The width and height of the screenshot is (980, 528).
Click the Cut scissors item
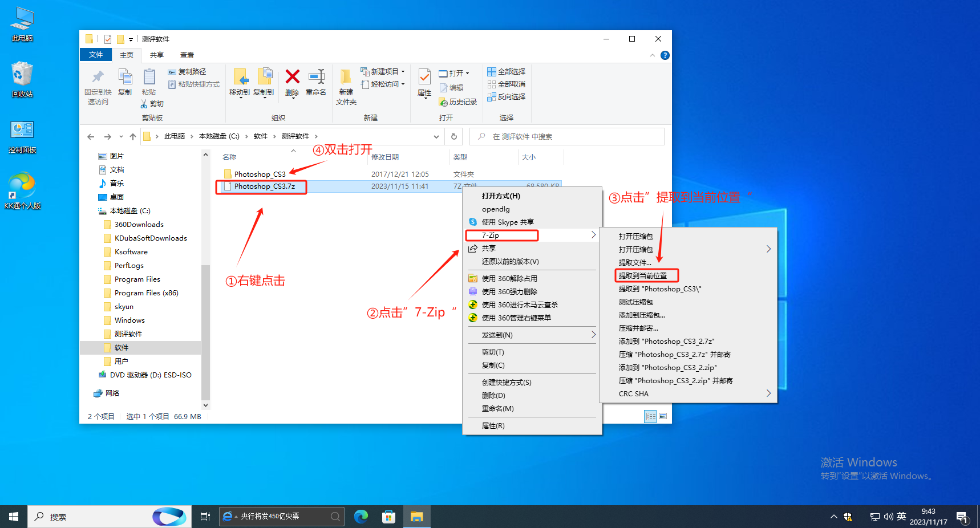click(x=152, y=104)
